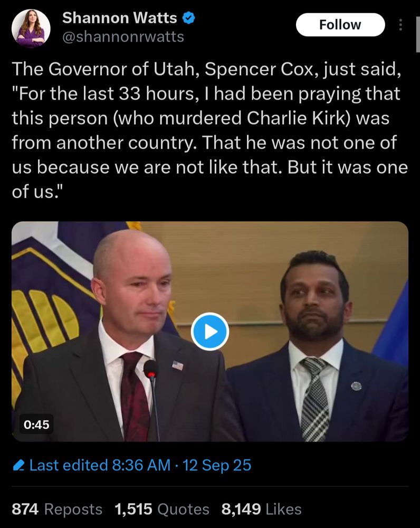View the 8,149 Likes list
Viewport: 420px width, 528px height.
[x=261, y=509]
